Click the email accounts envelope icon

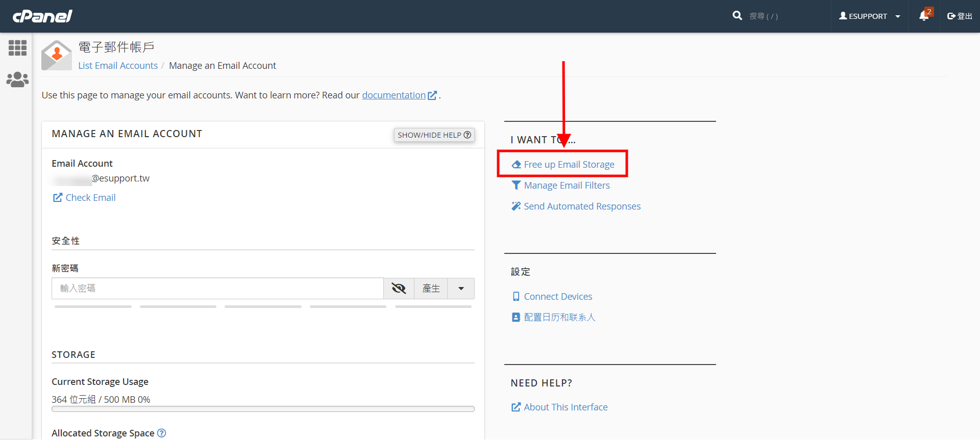56,55
